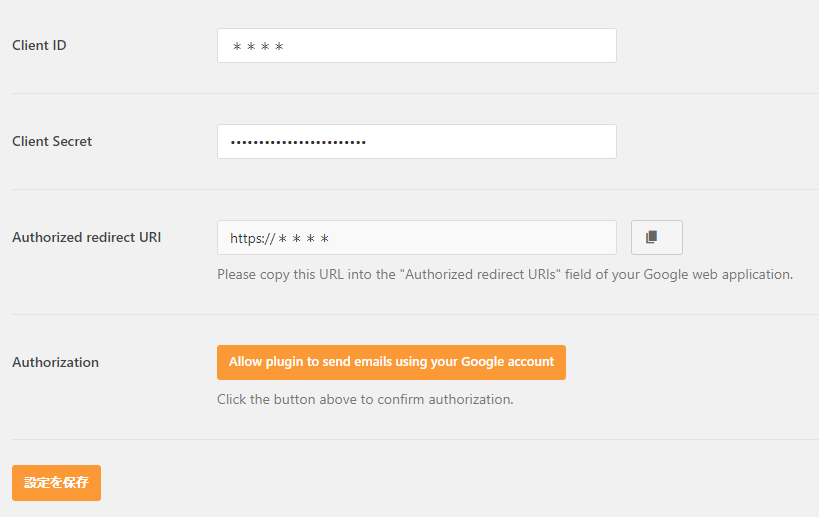Select the Authorized redirect URI text box
Viewport: 819px width, 517px height.
click(416, 238)
